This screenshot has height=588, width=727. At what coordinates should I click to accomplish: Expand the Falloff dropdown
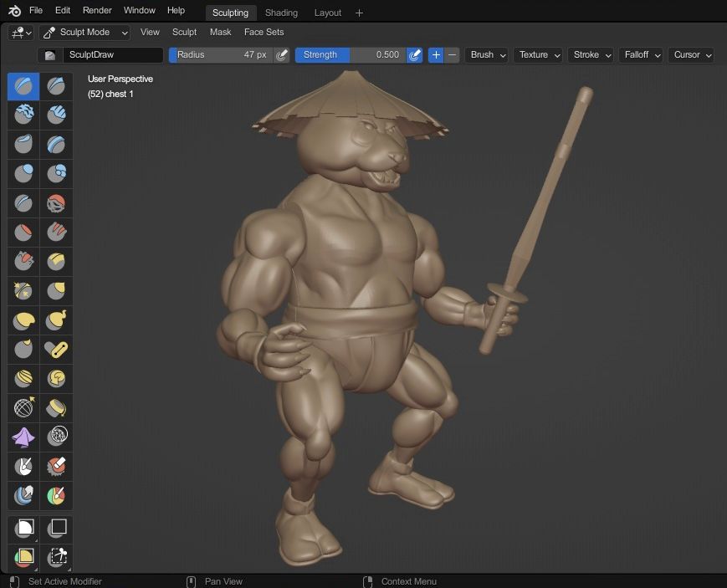(x=642, y=55)
